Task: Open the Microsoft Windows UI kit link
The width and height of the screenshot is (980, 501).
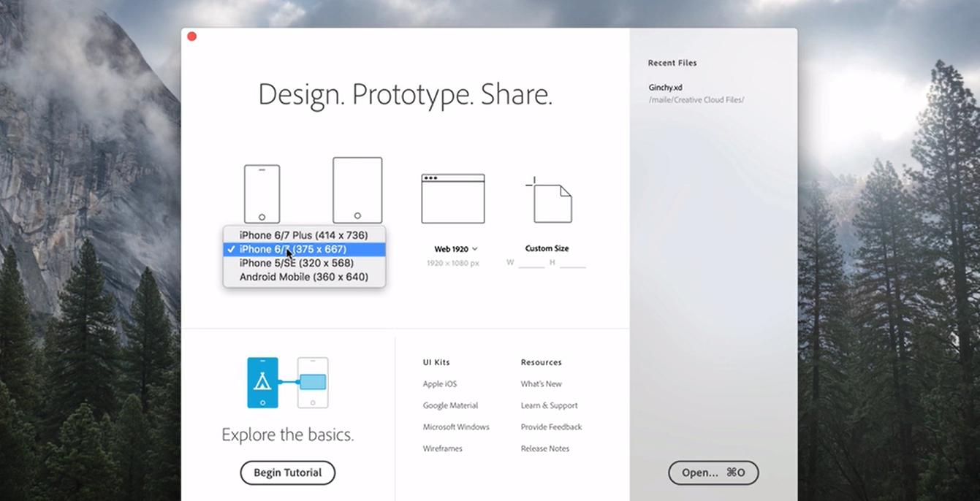Action: tap(456, 427)
